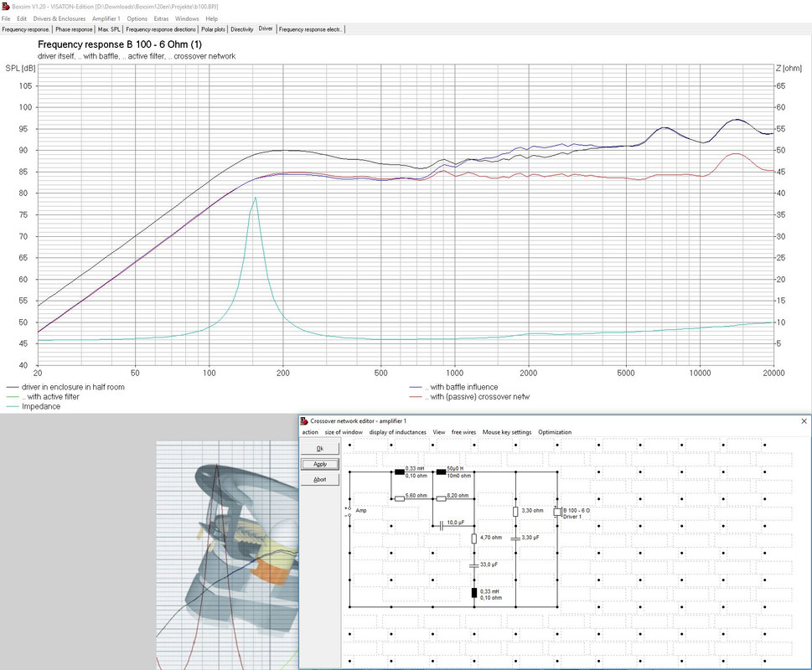Click '.. with baffle influence' legend entry

pyautogui.click(x=453, y=387)
